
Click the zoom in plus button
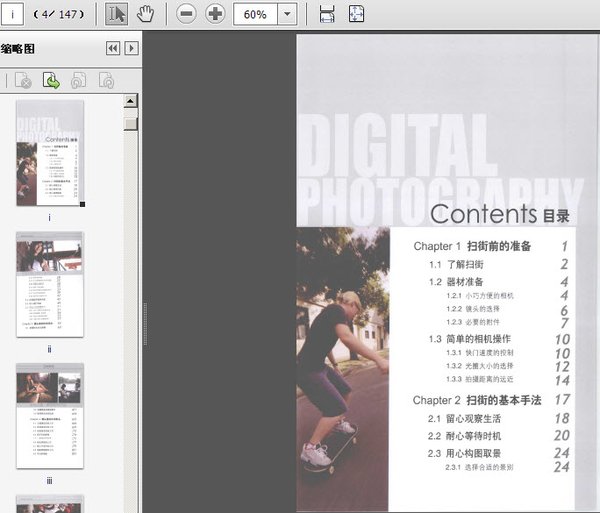215,14
